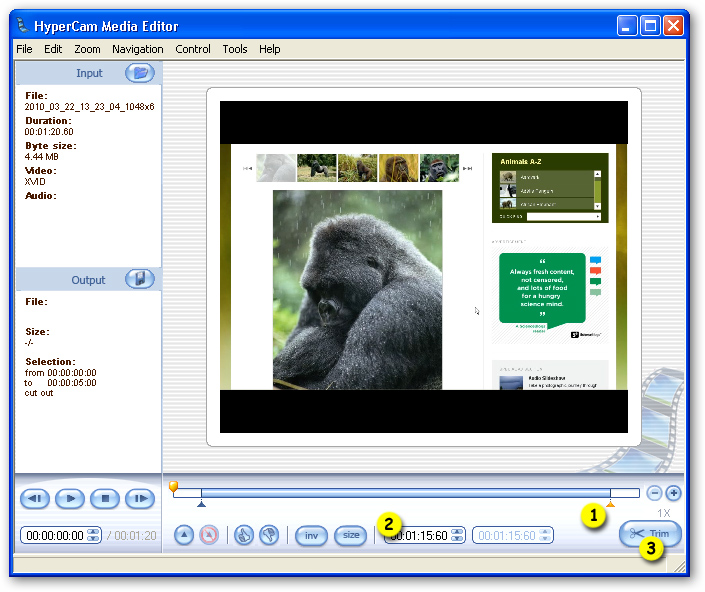Viewport: 705px width, 592px height.
Task: Click input file name 2010_03_22_13_23_04
Action: [89, 107]
